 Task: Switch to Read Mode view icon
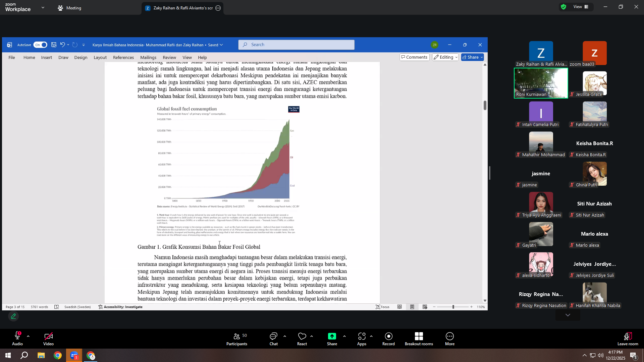click(399, 307)
